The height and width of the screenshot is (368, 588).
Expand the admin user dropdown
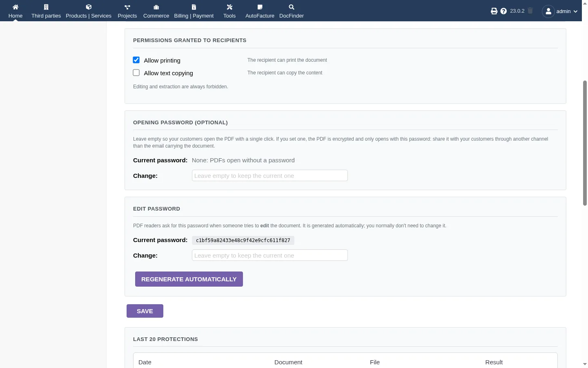575,11
